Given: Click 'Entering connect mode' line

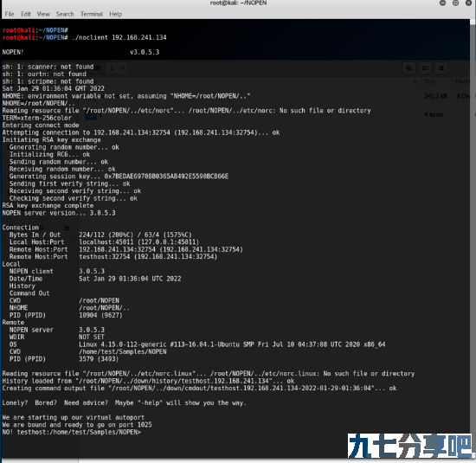Looking at the screenshot, I should [x=41, y=125].
